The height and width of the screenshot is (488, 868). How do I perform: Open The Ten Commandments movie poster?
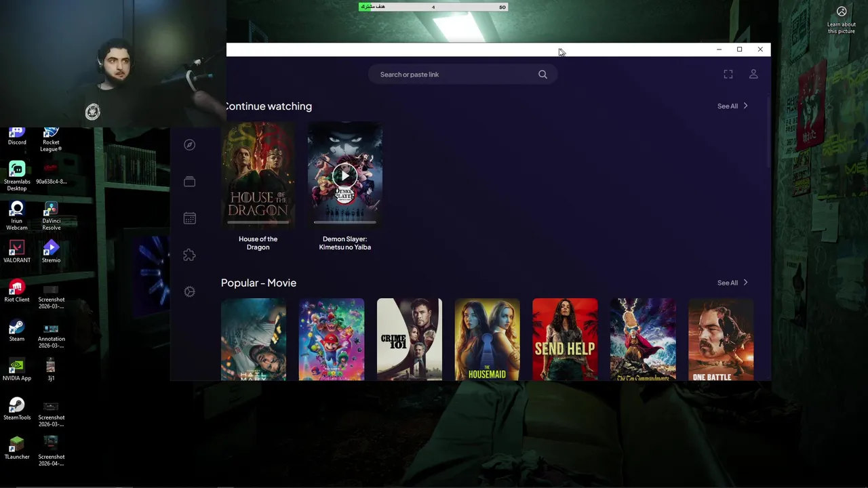(x=643, y=340)
